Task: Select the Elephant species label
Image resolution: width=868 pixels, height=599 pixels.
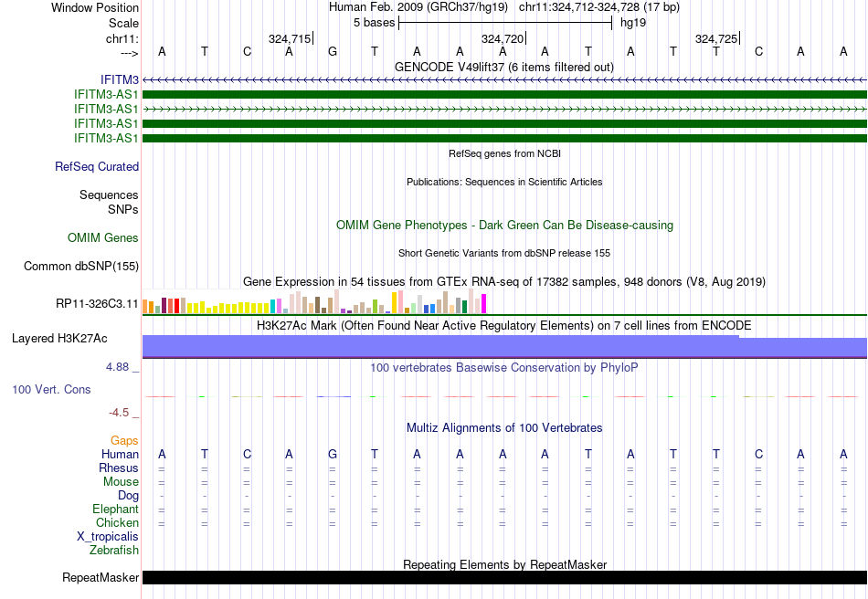Action: tap(116, 509)
